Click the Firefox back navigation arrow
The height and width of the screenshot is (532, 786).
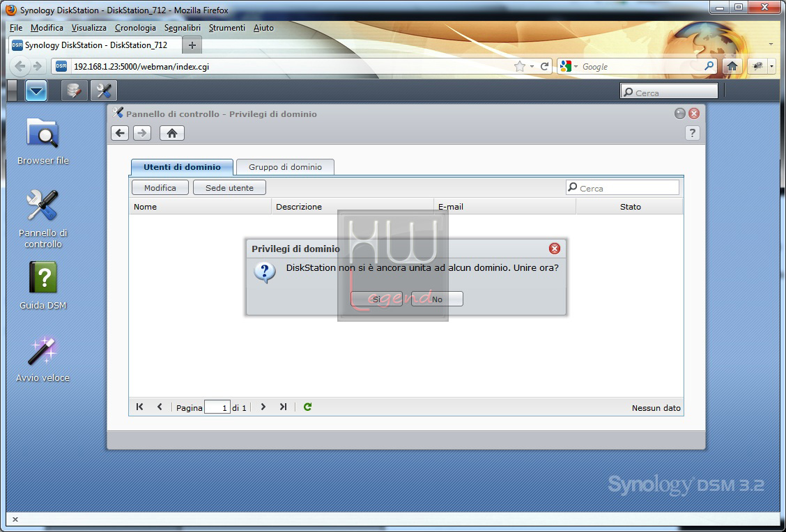point(20,66)
